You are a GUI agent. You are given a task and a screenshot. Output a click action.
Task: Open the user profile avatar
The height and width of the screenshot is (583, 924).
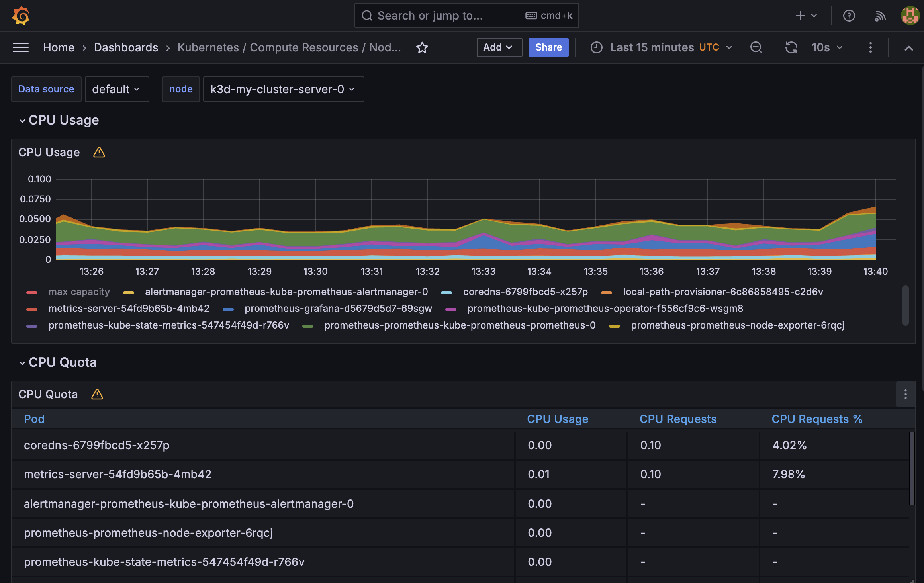(910, 16)
